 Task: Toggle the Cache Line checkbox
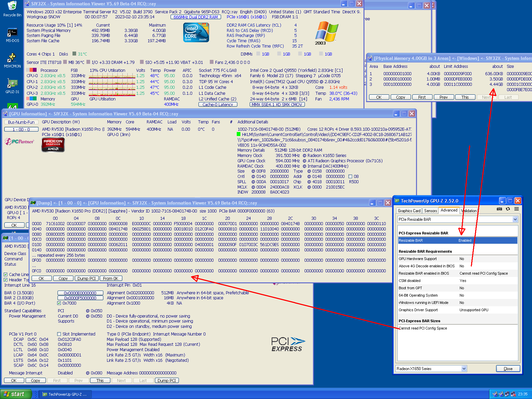coord(6,275)
